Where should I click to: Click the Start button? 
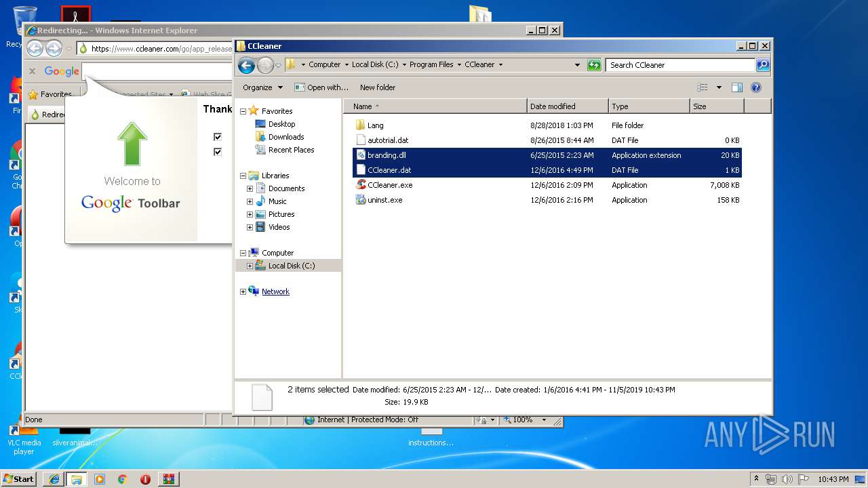pos(19,479)
